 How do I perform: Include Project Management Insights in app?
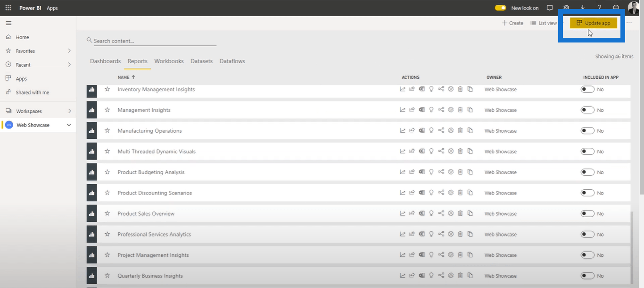point(587,255)
